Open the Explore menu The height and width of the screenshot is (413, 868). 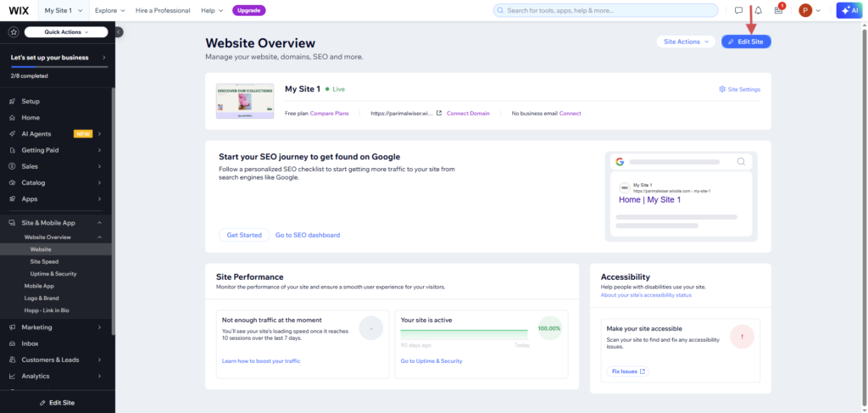point(110,10)
